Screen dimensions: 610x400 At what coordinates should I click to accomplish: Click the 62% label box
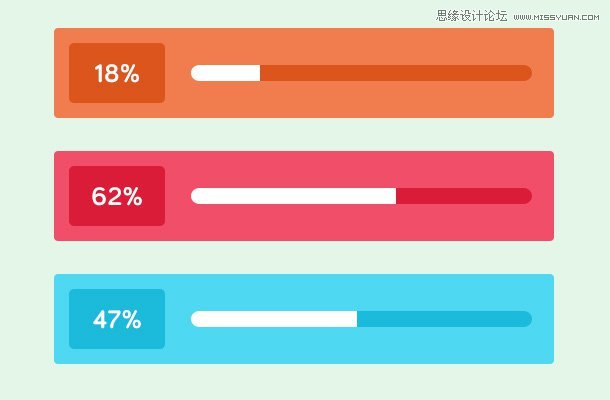[x=117, y=196]
